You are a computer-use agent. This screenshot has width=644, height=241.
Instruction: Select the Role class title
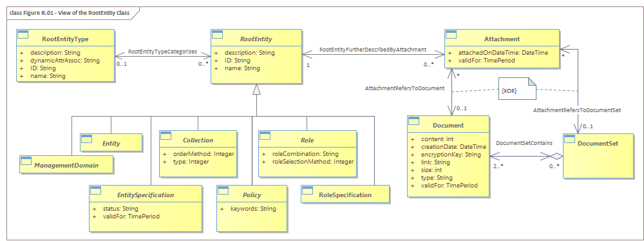[307, 140]
